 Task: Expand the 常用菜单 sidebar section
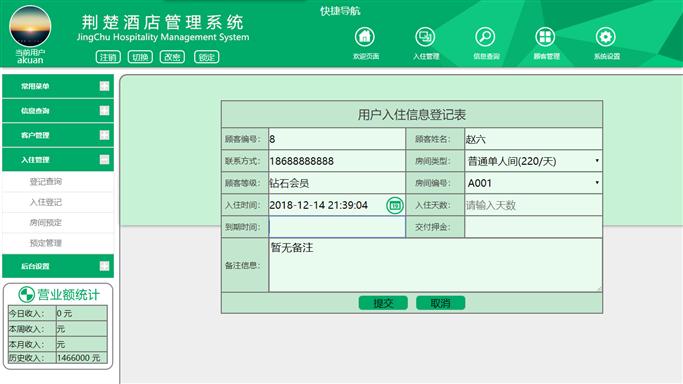[x=58, y=86]
